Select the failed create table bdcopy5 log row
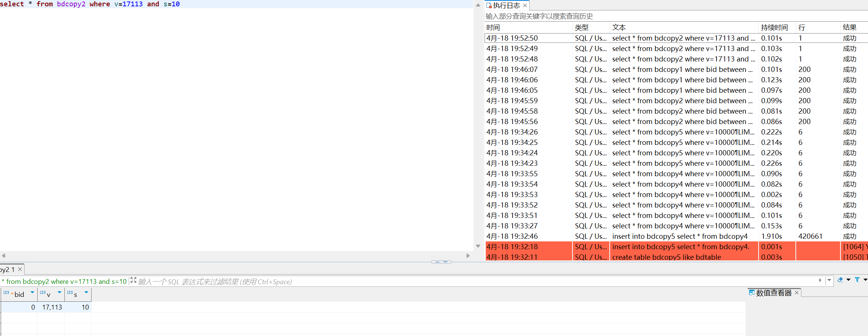Image resolution: width=868 pixels, height=336 pixels. point(666,257)
